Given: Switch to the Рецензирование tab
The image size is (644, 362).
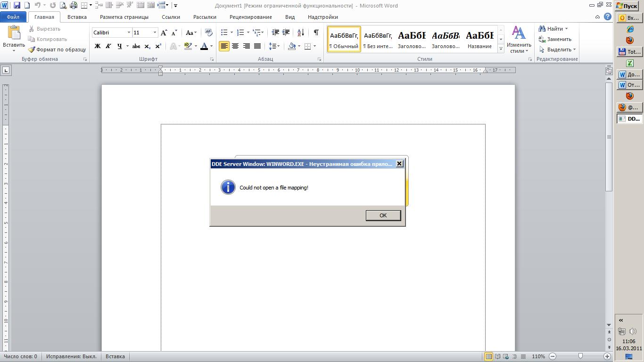Looking at the screenshot, I should click(250, 17).
